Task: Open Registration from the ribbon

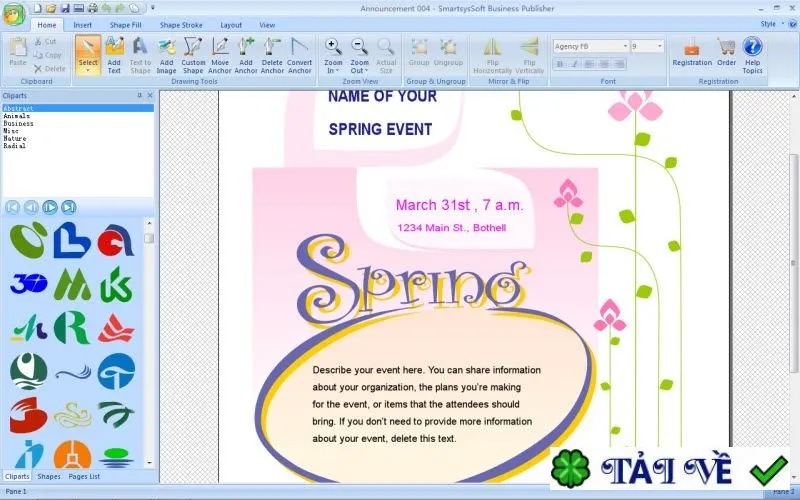Action: click(x=692, y=52)
